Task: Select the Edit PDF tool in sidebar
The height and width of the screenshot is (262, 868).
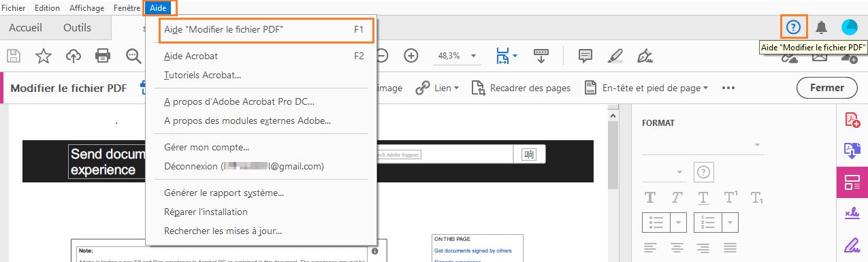Action: click(x=852, y=182)
